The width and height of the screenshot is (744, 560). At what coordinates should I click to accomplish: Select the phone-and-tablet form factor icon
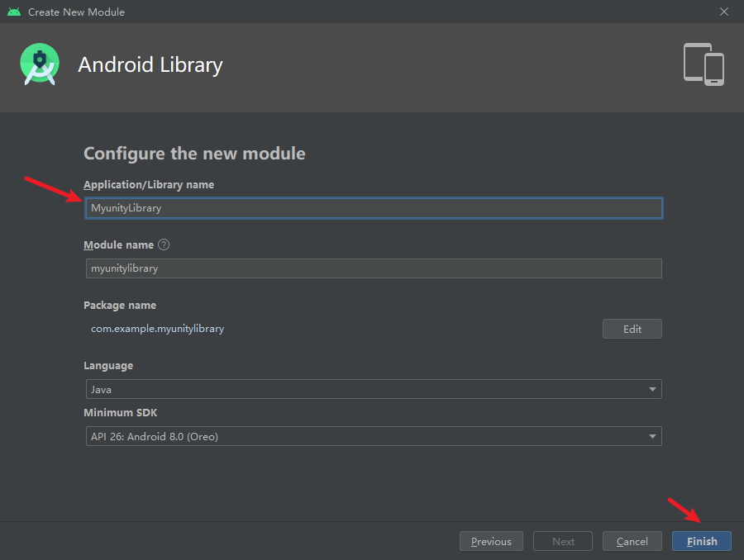(x=703, y=64)
